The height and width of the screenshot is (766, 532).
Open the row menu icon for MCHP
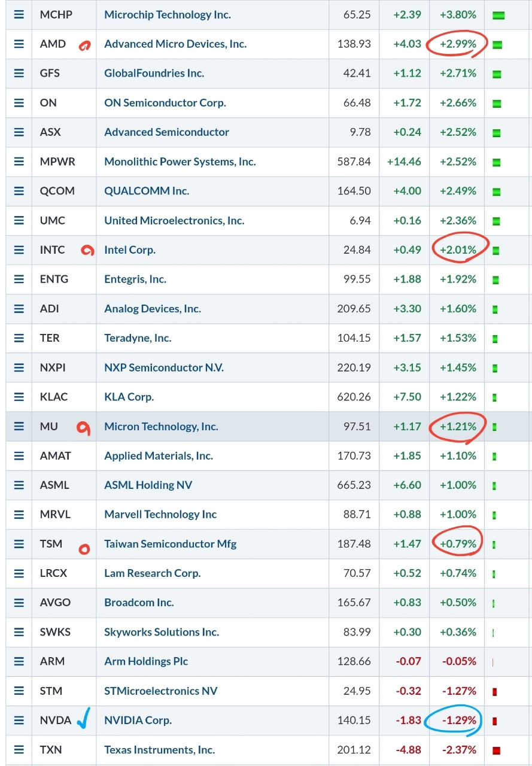click(x=19, y=14)
